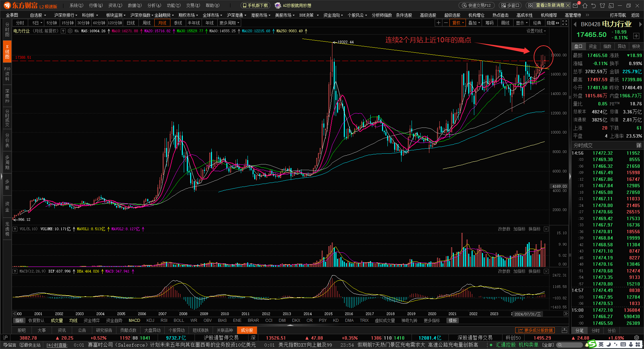644x349 pixels.
Task: Hide the side panel with 隐藏 button
Action: pos(553,23)
